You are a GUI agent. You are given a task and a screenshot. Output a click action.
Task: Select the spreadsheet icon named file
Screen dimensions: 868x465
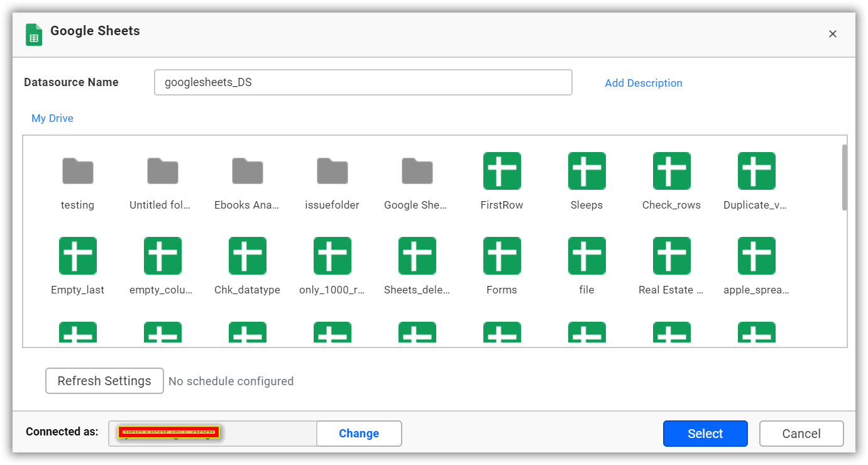(x=587, y=256)
